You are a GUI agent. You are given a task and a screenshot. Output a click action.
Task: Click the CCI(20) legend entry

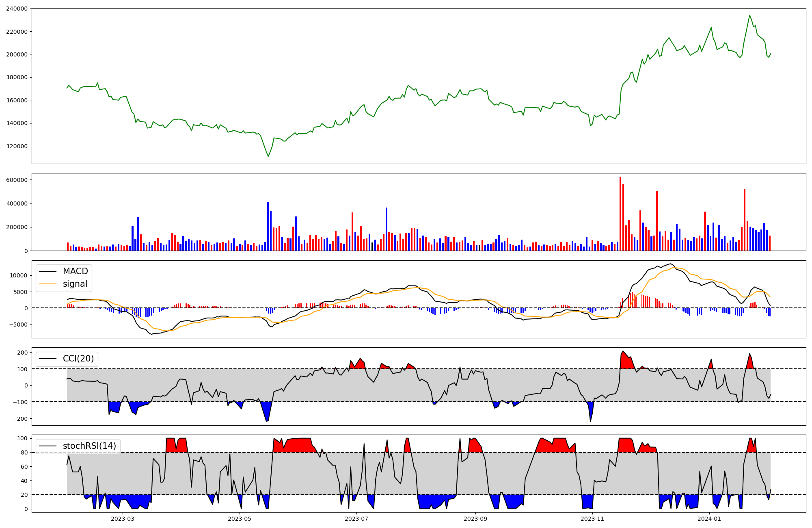pyautogui.click(x=78, y=359)
